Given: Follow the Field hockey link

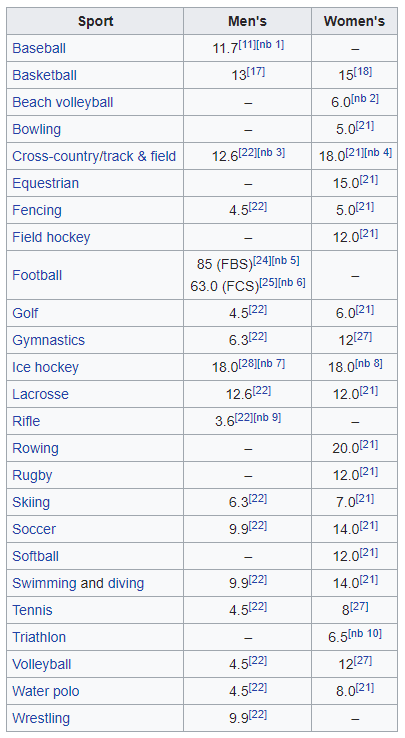Looking at the screenshot, I should pyautogui.click(x=51, y=237).
